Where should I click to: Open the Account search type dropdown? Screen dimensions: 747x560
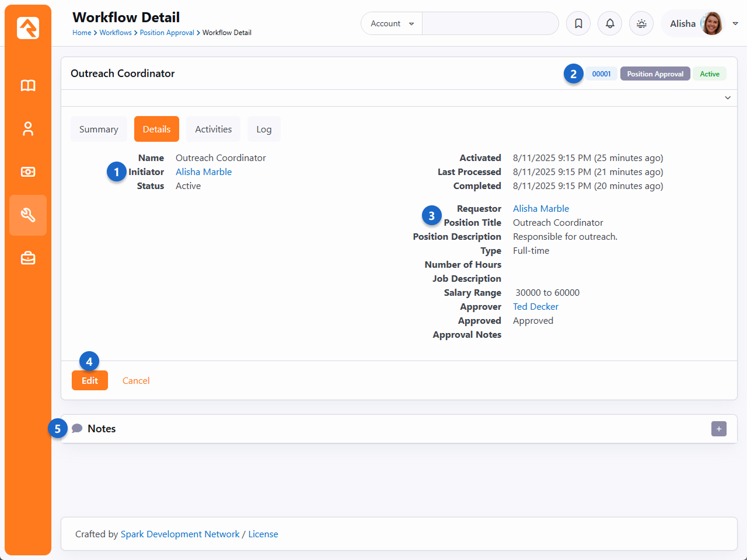pyautogui.click(x=392, y=23)
